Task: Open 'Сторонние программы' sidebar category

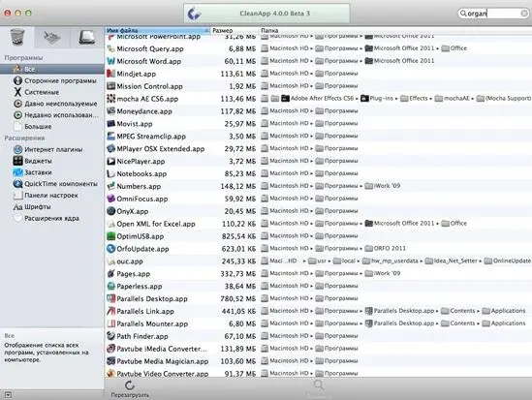Action: [60, 80]
